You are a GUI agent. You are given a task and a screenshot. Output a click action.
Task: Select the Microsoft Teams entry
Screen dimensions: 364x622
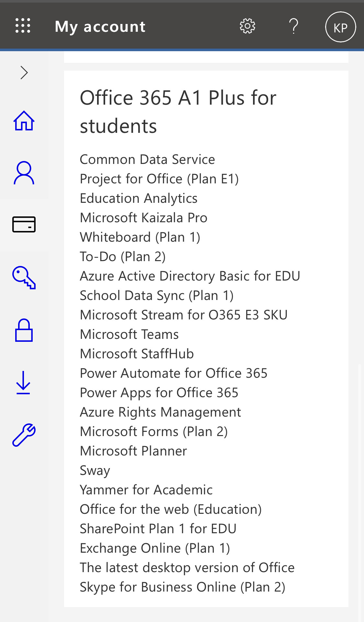(x=129, y=334)
